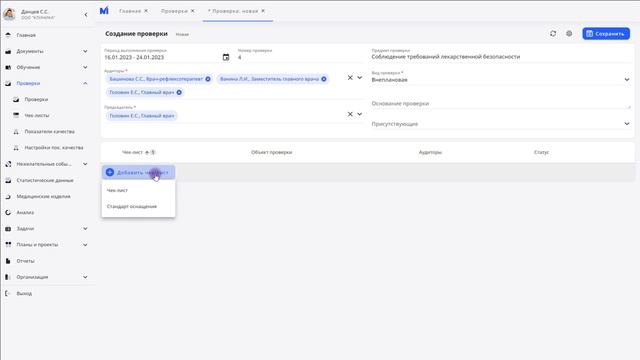This screenshot has width=640, height=360.
Task: Expand the Обучение sidebar section
Action: pos(85,67)
